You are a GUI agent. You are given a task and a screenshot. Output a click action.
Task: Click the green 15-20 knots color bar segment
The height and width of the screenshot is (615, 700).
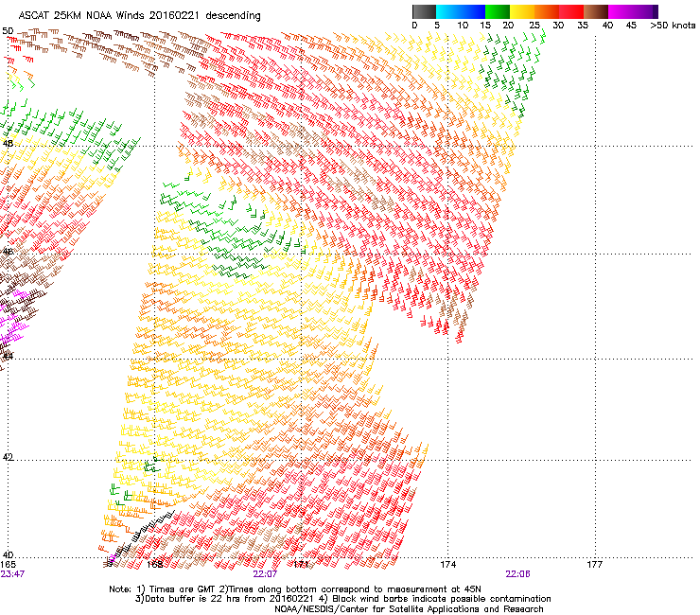click(x=498, y=11)
